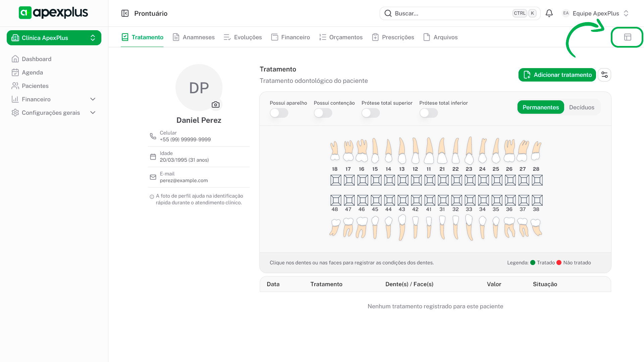
Task: Enable the Prótese total inferior switch
Action: pyautogui.click(x=428, y=113)
